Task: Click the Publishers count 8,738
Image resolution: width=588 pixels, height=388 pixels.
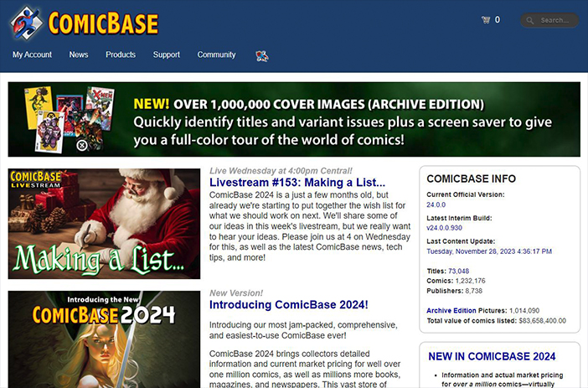Action: pyautogui.click(x=473, y=291)
